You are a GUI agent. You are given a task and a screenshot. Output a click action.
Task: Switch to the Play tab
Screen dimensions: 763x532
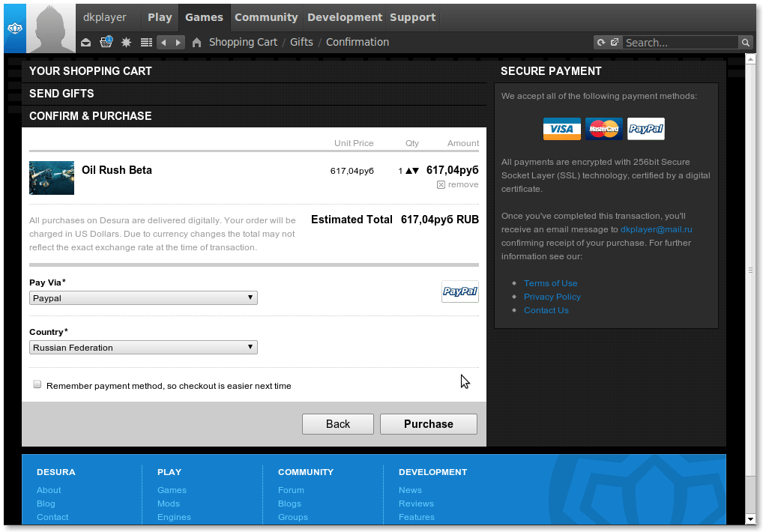160,17
